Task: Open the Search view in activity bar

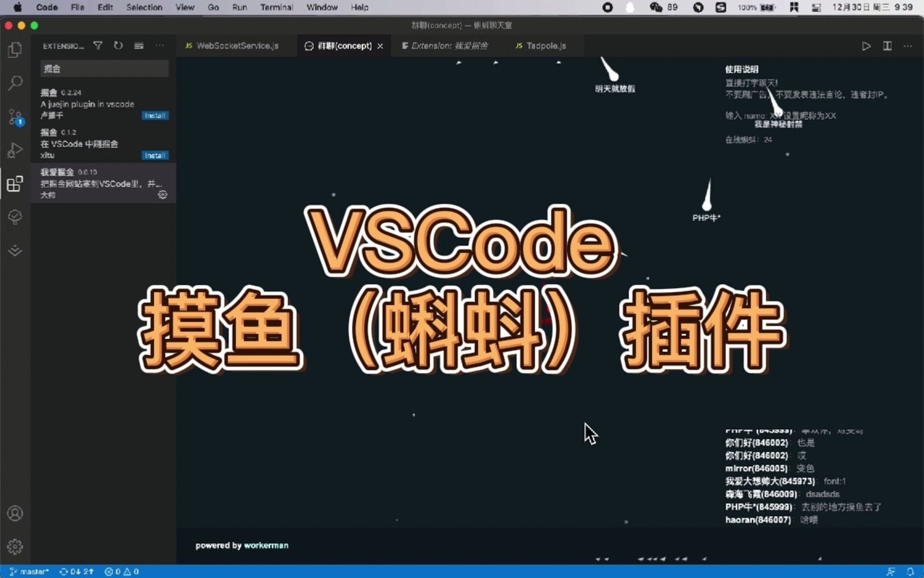Action: [15, 83]
